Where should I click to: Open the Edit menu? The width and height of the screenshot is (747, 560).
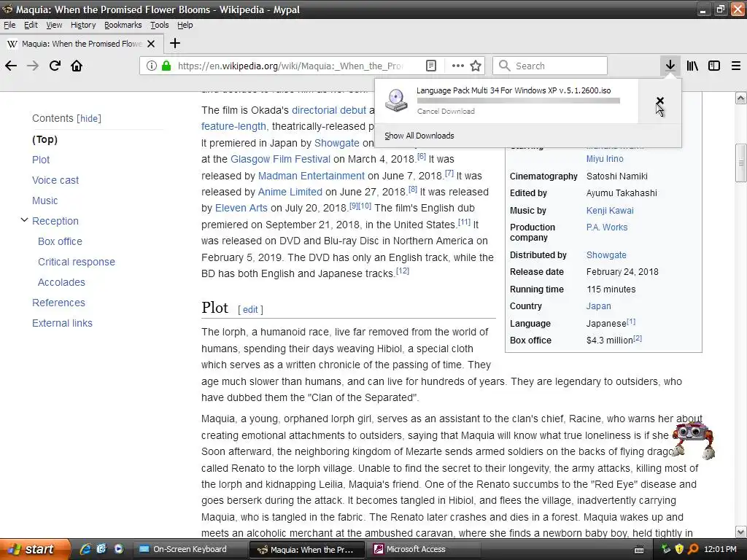click(31, 25)
